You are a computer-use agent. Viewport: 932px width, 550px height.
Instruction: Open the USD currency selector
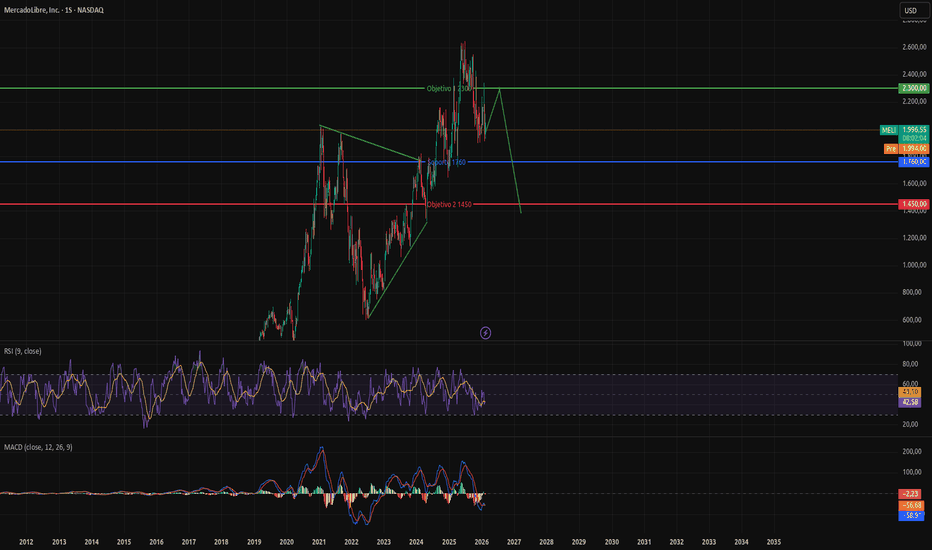[x=914, y=11]
